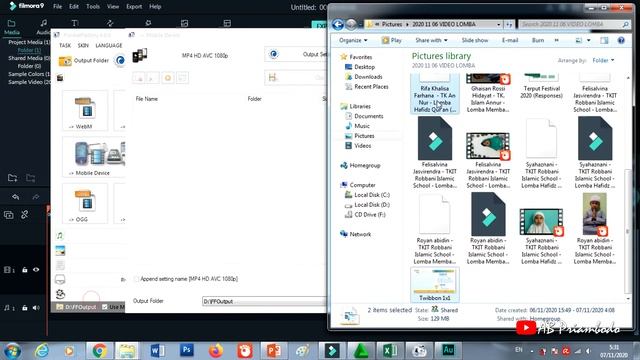Select the OGG conversion tile

pos(85,203)
